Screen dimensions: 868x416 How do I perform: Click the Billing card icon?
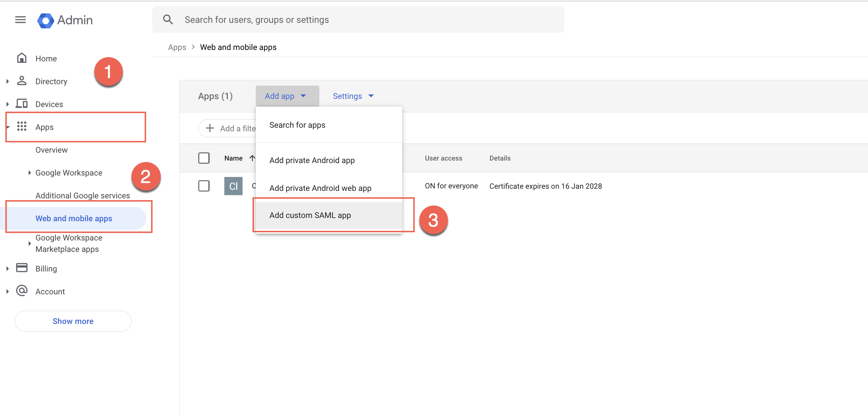(x=22, y=268)
